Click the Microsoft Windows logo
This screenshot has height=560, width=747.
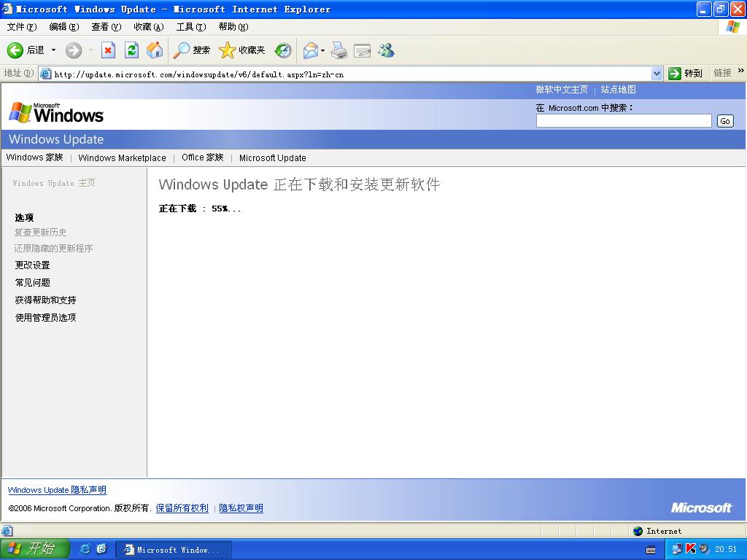(56, 113)
